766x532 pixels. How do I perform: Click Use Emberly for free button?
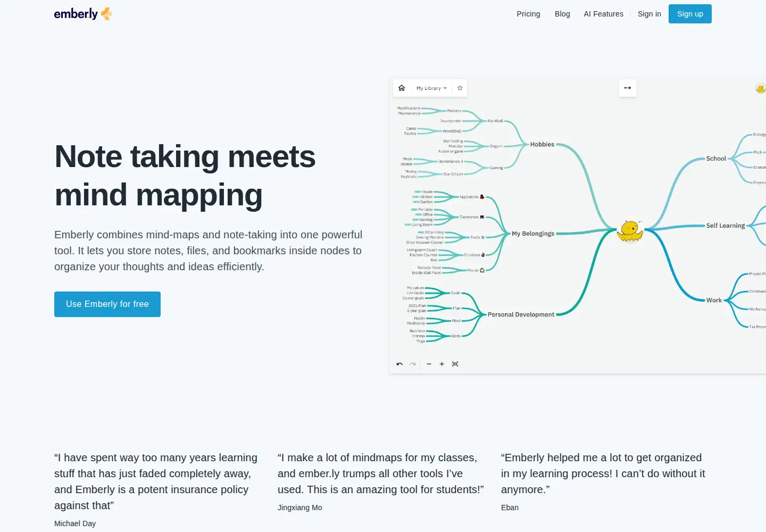107,304
